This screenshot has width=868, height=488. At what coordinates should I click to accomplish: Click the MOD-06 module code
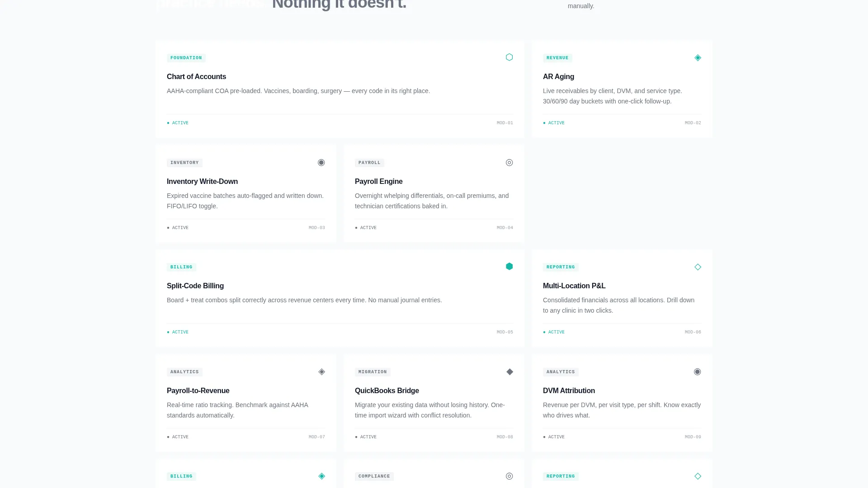[693, 332]
